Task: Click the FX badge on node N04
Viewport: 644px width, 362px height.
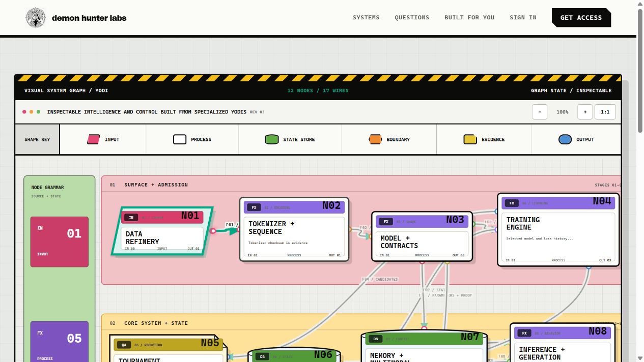Action: click(512, 203)
